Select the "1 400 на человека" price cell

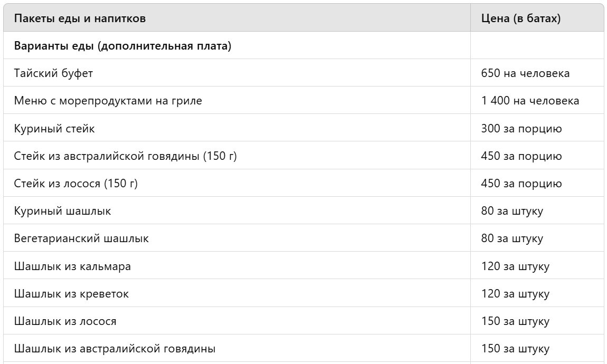[x=530, y=101]
